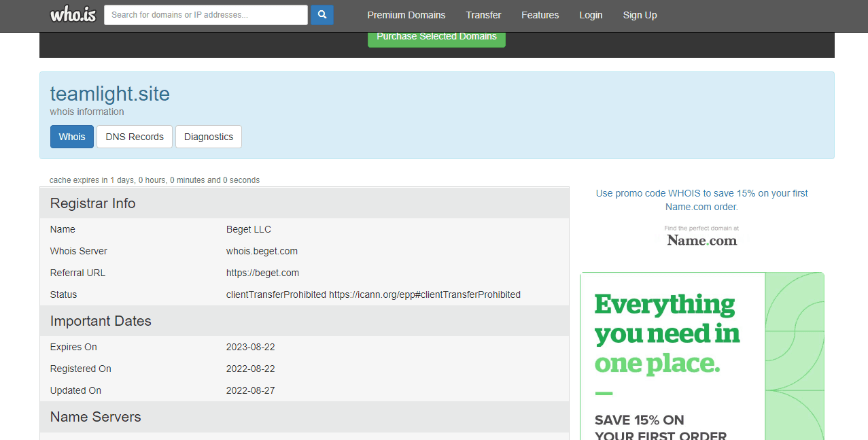The image size is (868, 440).
Task: Open the Transfer menu item
Action: (483, 15)
